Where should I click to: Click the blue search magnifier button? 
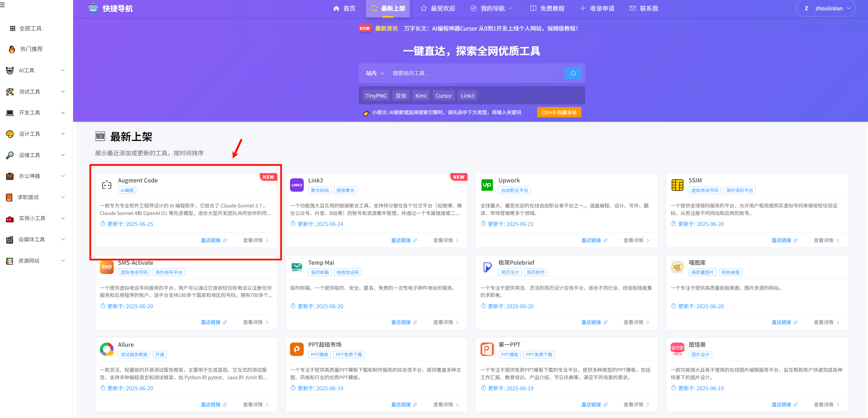573,73
